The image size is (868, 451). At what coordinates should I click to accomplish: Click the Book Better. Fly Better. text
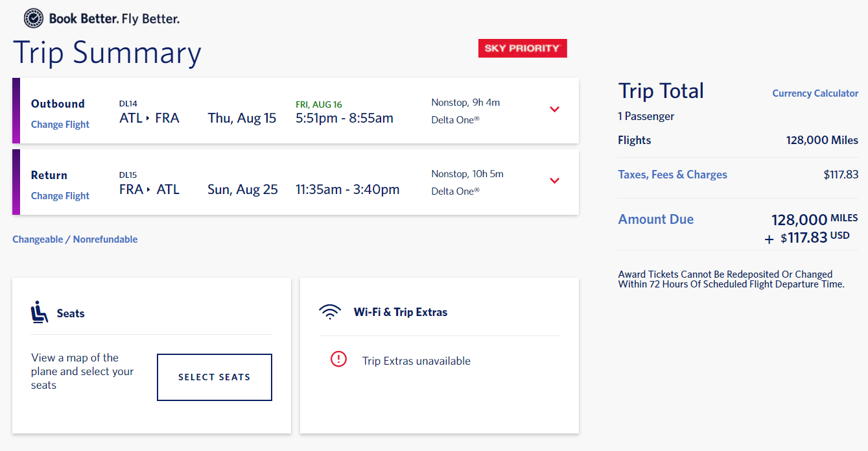(114, 19)
